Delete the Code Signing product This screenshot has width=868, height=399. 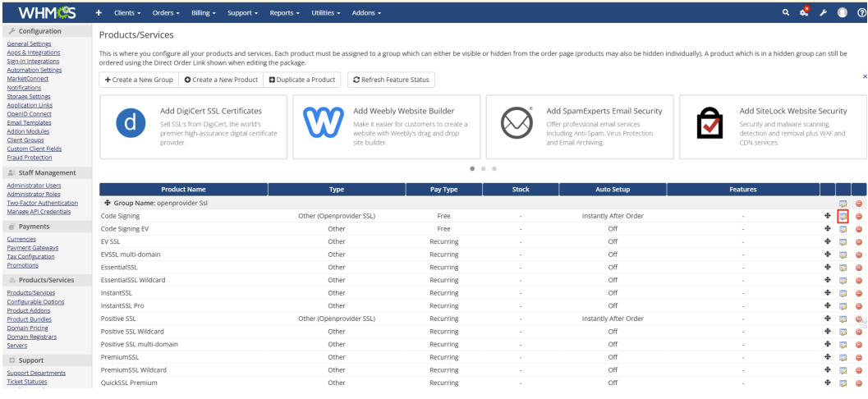click(x=859, y=217)
